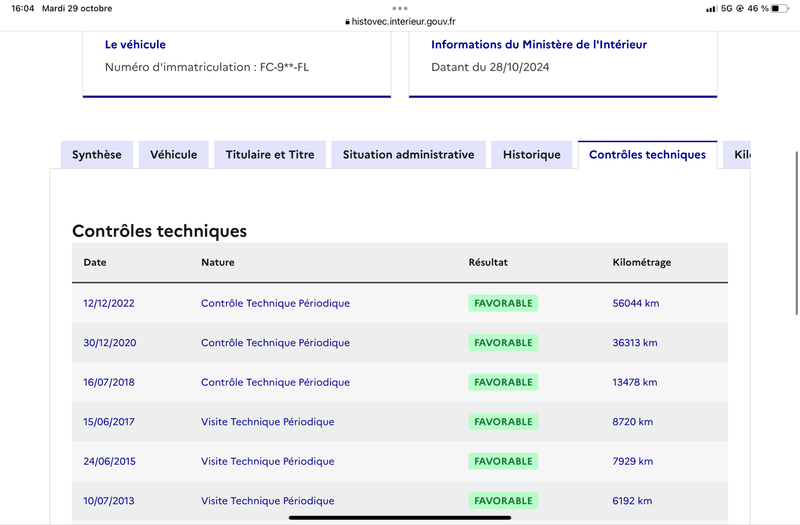Click the Contrôles techniques section heading
The height and width of the screenshot is (525, 800).
159,231
